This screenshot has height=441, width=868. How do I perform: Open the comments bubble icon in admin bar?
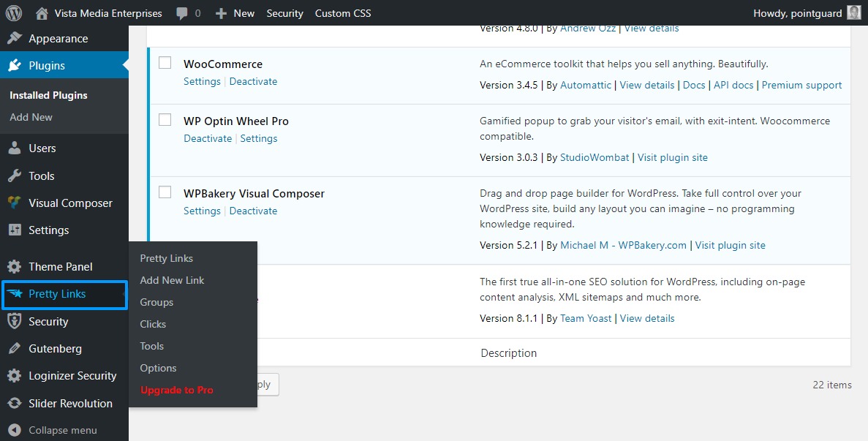[x=181, y=14]
